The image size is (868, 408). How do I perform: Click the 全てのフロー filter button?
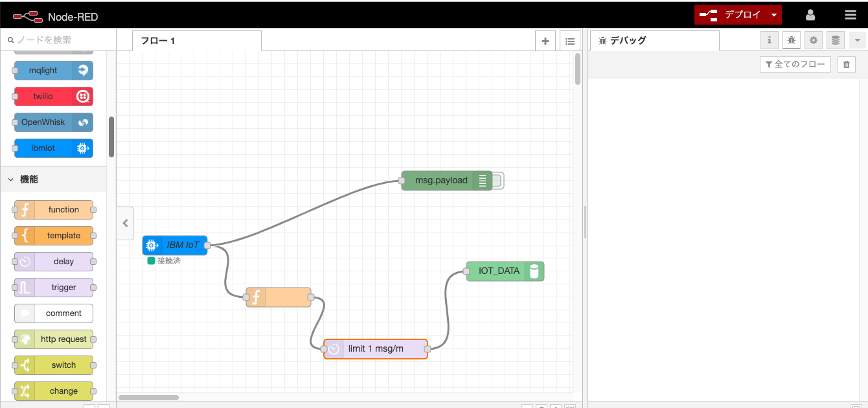795,64
